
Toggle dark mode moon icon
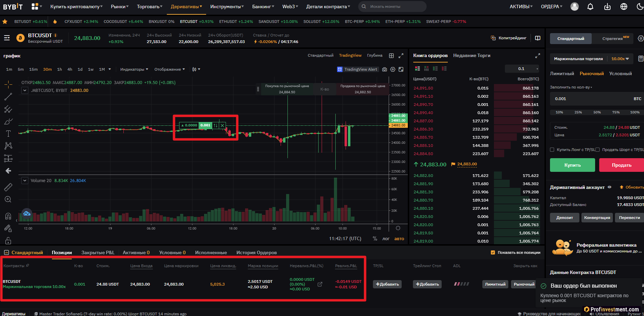[640, 6]
